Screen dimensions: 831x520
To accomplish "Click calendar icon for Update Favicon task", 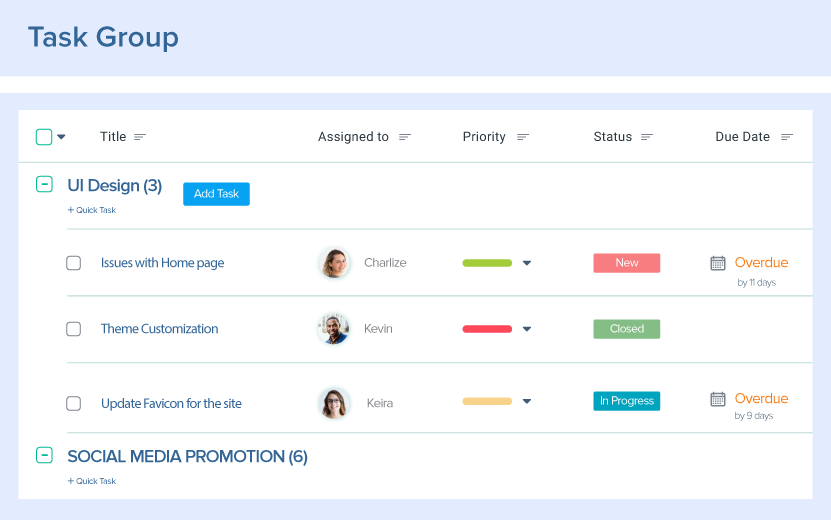I will click(718, 399).
